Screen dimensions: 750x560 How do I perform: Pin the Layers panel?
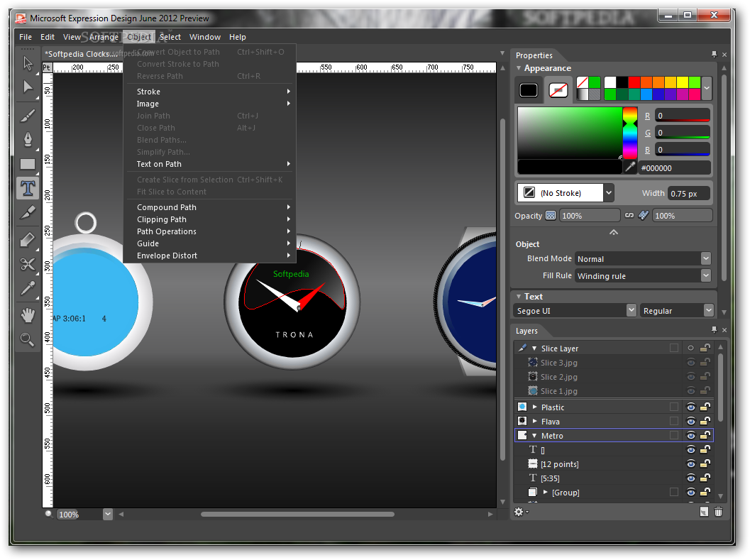[714, 330]
